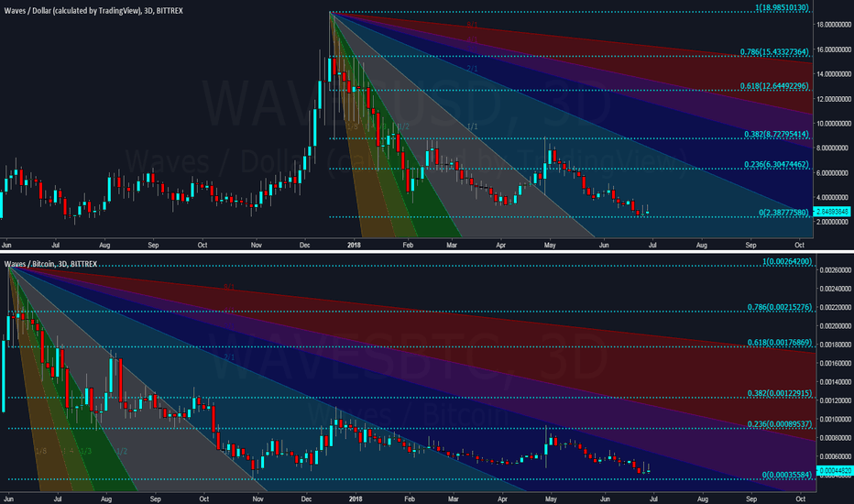Click 14.00000000 on the Dollar price axis
The image size is (854, 504).
click(x=833, y=74)
